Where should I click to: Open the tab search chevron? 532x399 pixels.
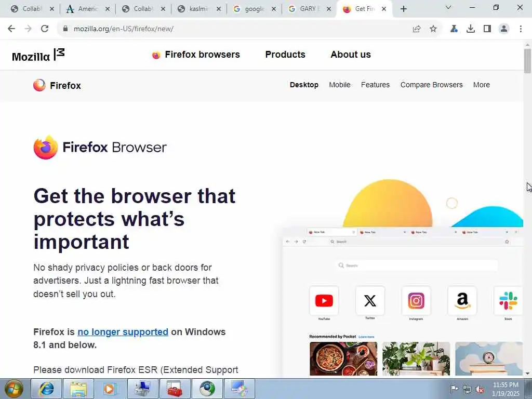(x=448, y=7)
